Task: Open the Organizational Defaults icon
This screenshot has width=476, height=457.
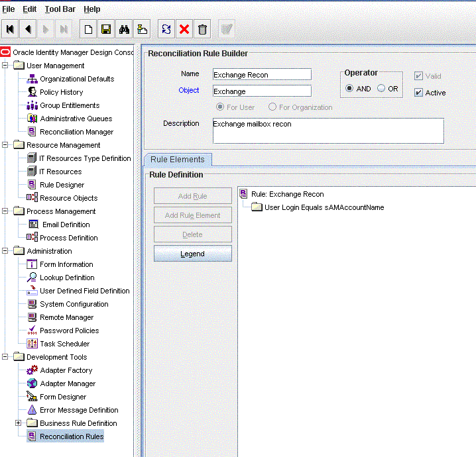Action: 32,79
